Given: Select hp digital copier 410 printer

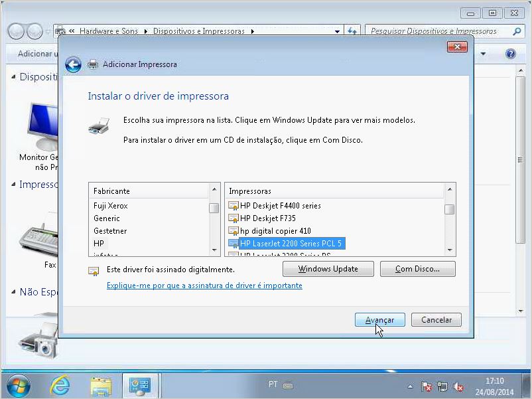Looking at the screenshot, I should click(x=275, y=230).
